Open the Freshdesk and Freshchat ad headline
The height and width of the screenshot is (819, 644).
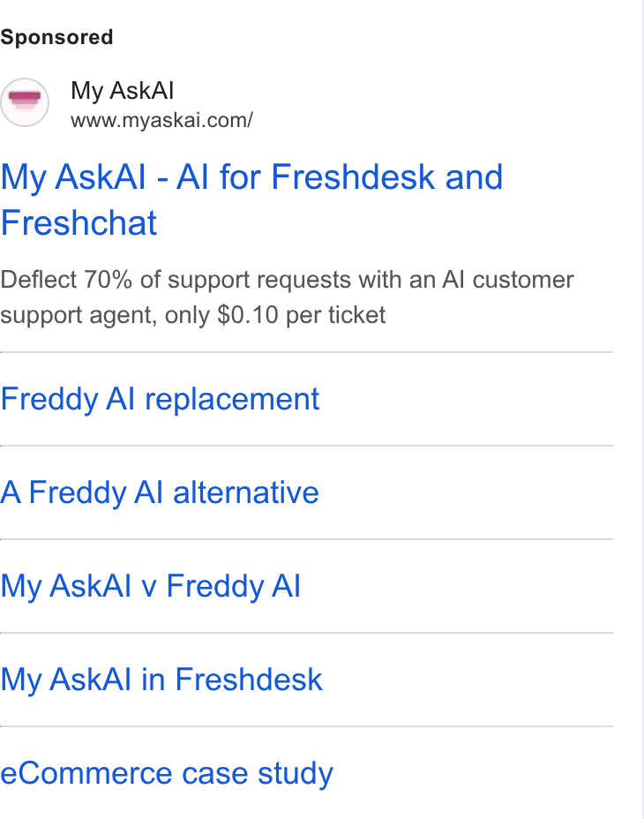[251, 199]
